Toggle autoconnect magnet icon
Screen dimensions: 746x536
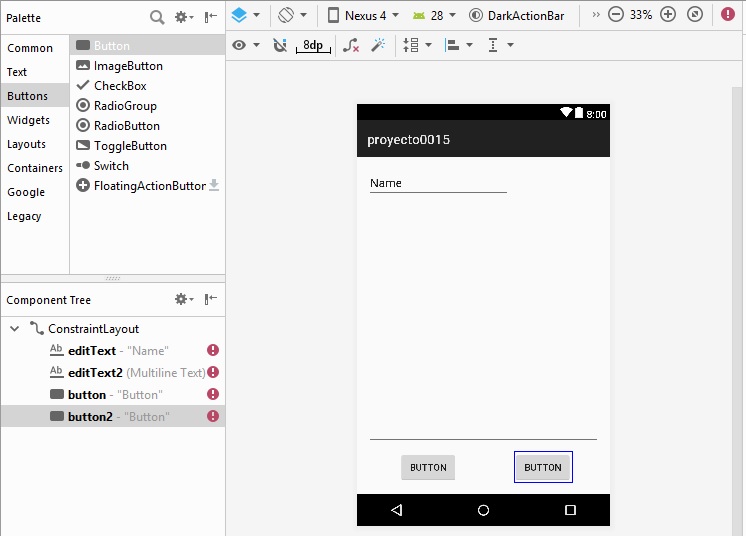(279, 45)
